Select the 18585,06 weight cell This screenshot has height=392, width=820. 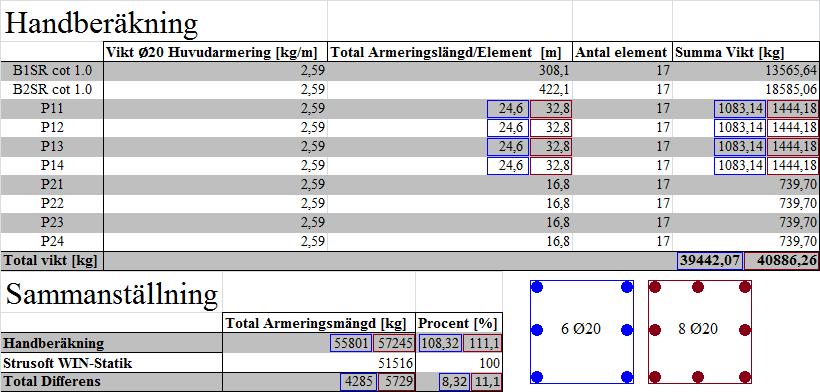pyautogui.click(x=791, y=90)
